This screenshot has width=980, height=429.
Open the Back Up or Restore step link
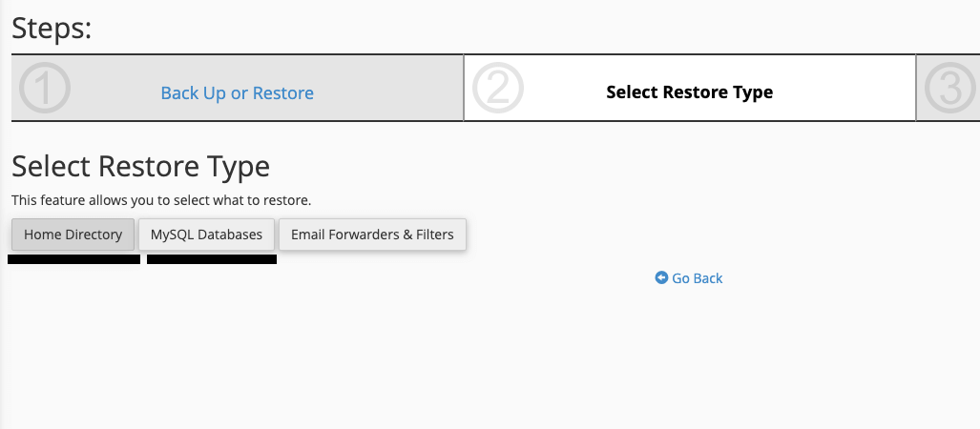click(x=237, y=93)
